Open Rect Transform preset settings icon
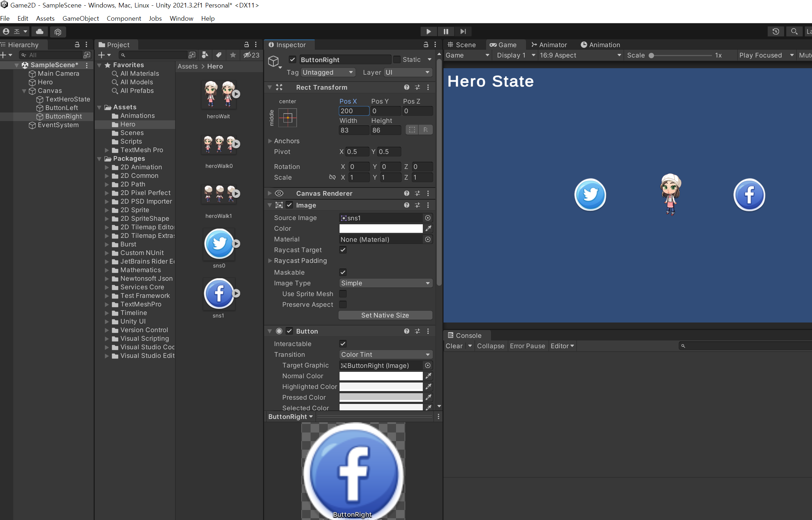This screenshot has height=520, width=812. (417, 87)
